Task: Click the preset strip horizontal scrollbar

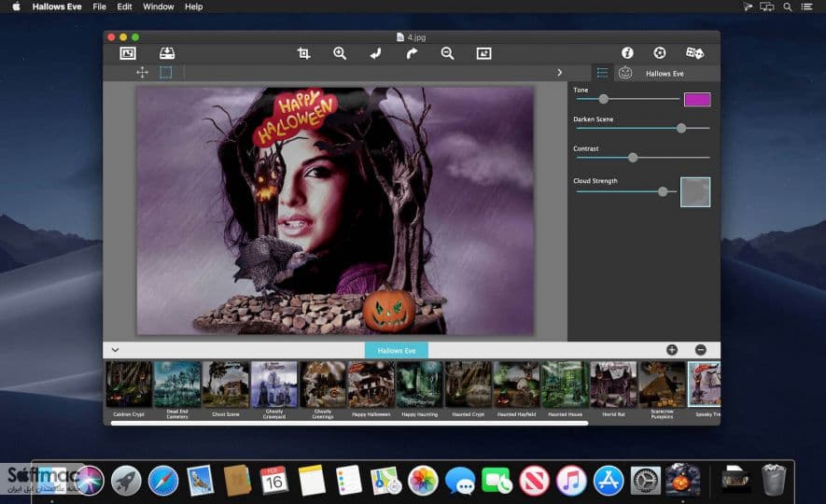Action: click(349, 423)
